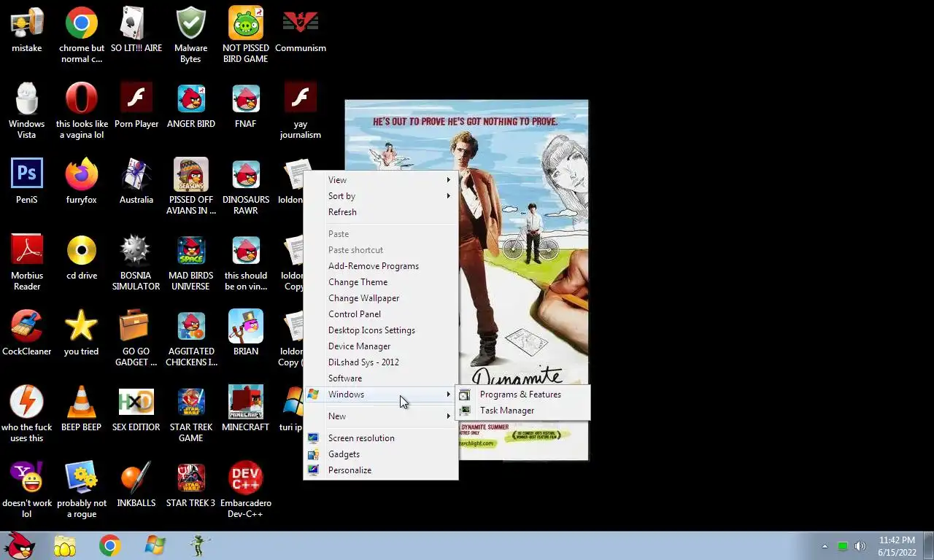Open Control Panel from context menu
The height and width of the screenshot is (560, 934).
pos(381,314)
